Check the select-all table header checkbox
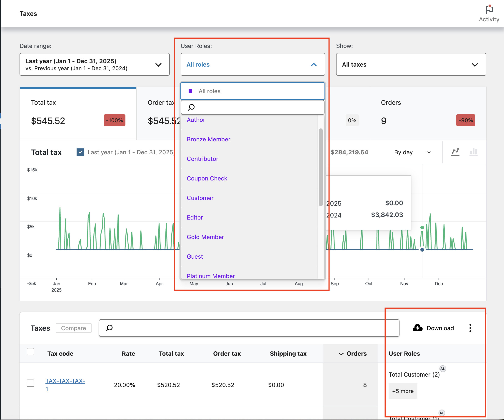 click(x=30, y=352)
